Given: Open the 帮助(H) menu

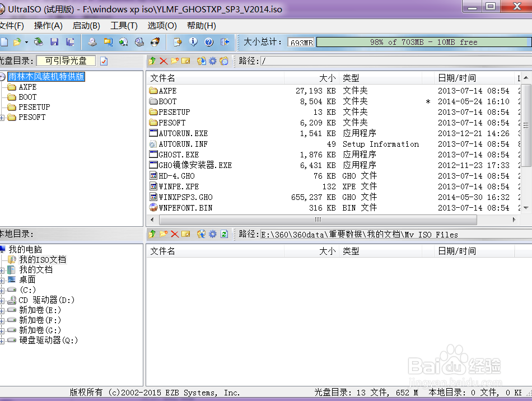Looking at the screenshot, I should pos(201,26).
